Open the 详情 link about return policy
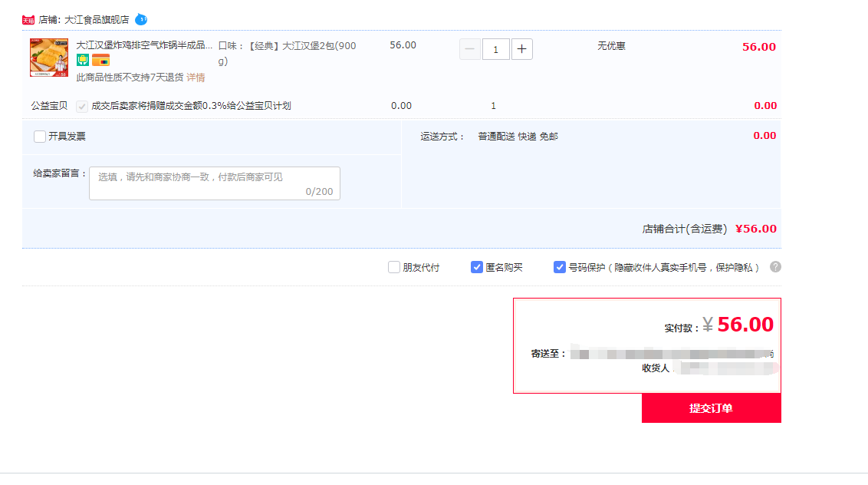This screenshot has height=485, width=868. click(196, 78)
